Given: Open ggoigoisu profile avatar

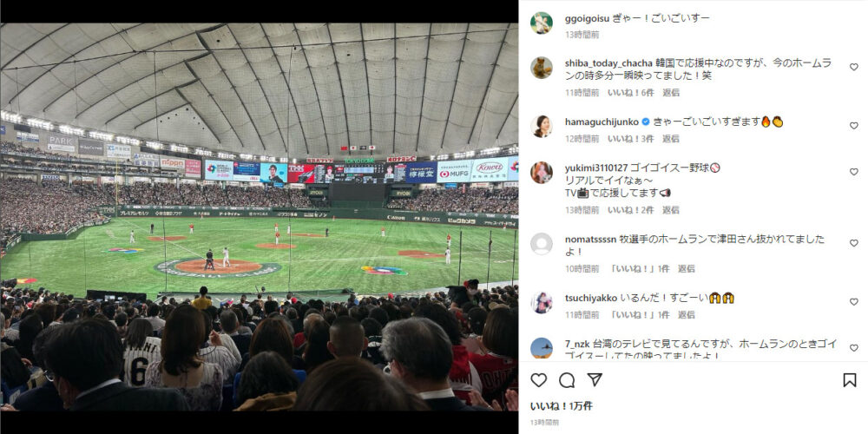Looking at the screenshot, I should (x=542, y=23).
